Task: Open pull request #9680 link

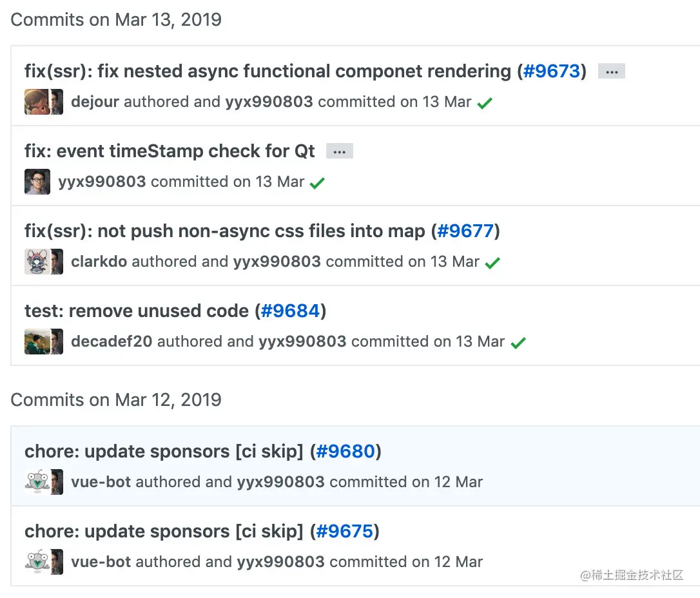Action: [x=345, y=451]
